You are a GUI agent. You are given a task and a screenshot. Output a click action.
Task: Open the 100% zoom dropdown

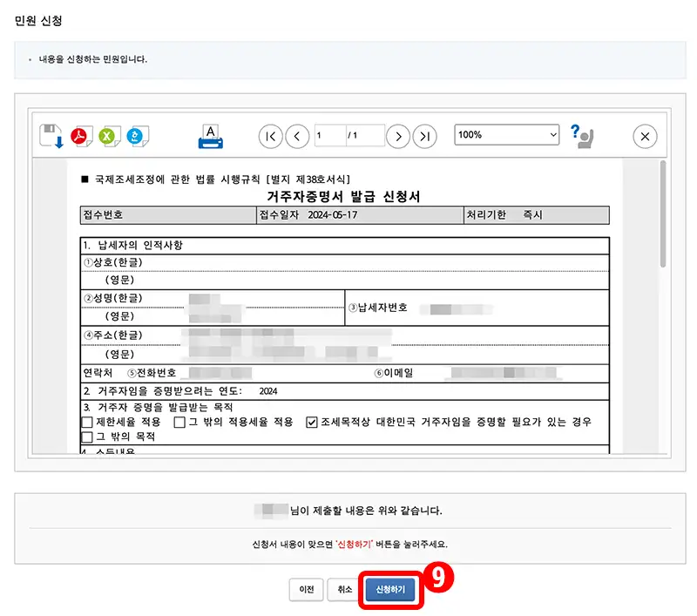[506, 135]
